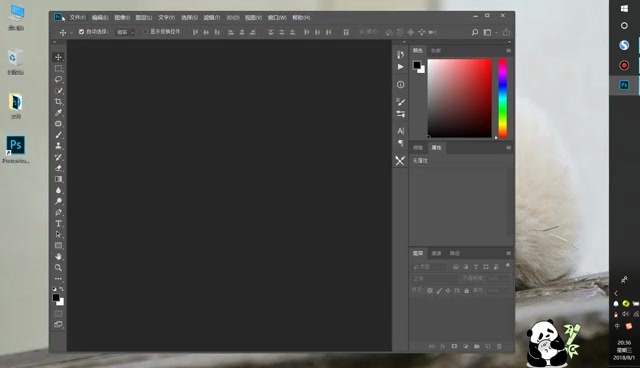Select the Dodge tool

(58, 201)
